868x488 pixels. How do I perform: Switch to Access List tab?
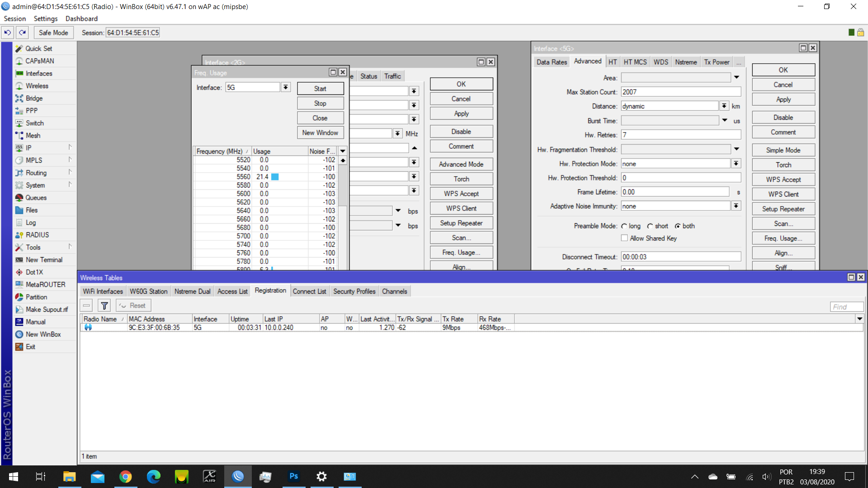point(232,291)
